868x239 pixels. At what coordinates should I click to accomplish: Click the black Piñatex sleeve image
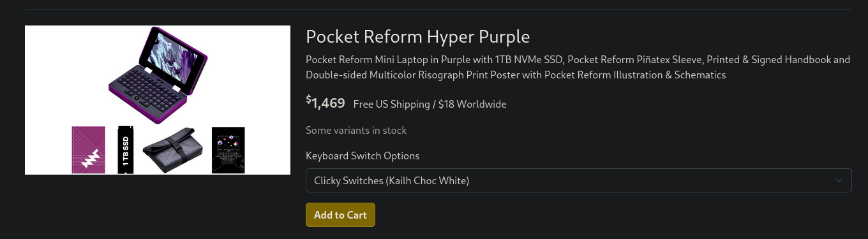click(x=172, y=150)
